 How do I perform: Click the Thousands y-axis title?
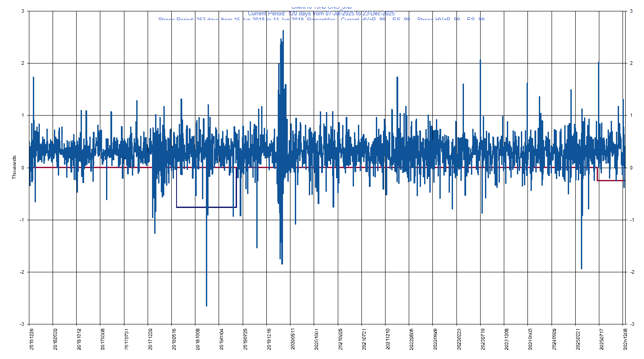tap(14, 167)
